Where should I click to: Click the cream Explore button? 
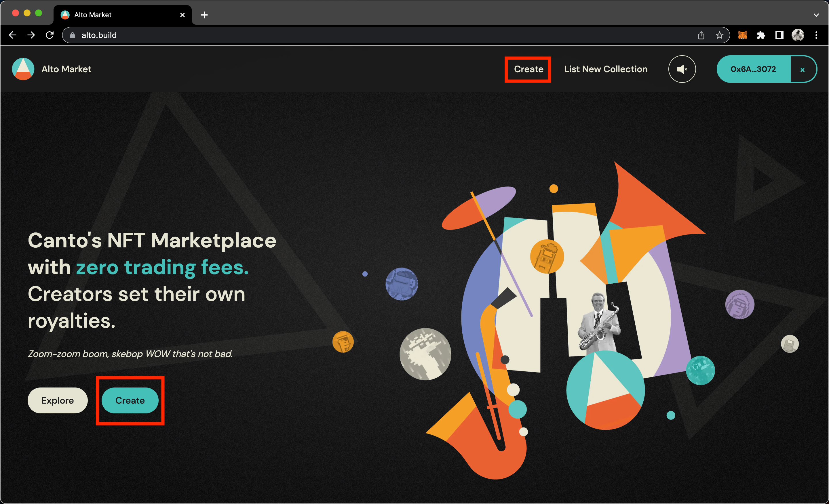(58, 400)
